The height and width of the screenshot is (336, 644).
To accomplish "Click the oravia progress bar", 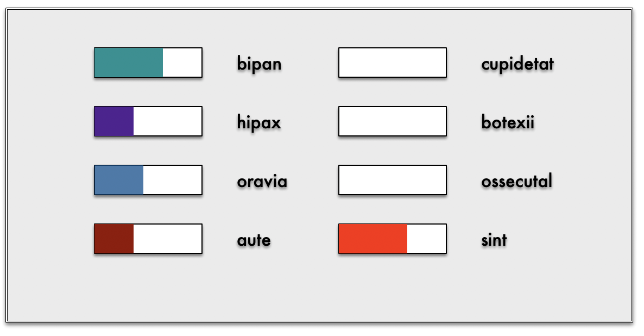I will coord(148,180).
